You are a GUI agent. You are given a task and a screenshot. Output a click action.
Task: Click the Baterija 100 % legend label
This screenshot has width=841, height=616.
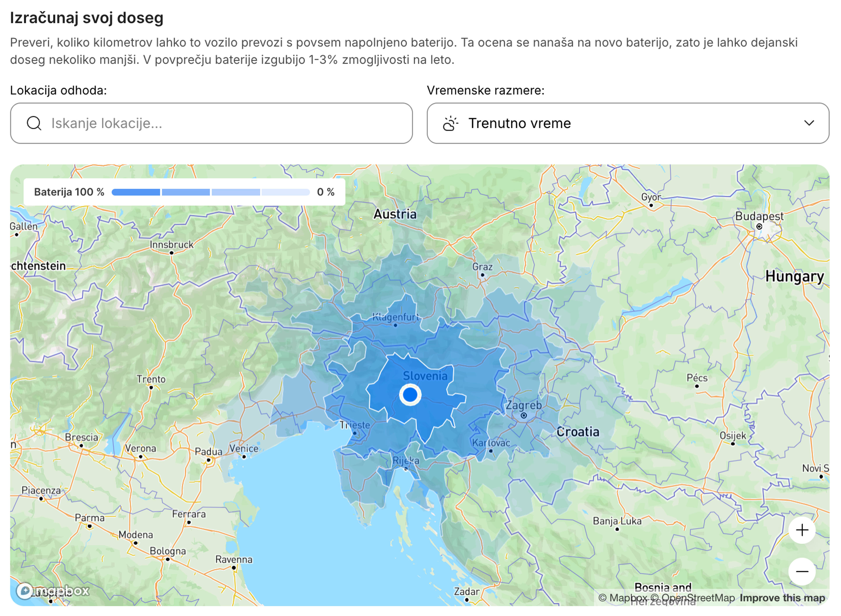click(69, 192)
